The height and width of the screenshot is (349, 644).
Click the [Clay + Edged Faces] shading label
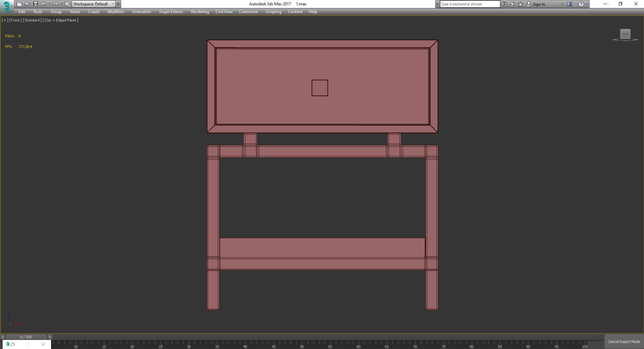click(61, 20)
